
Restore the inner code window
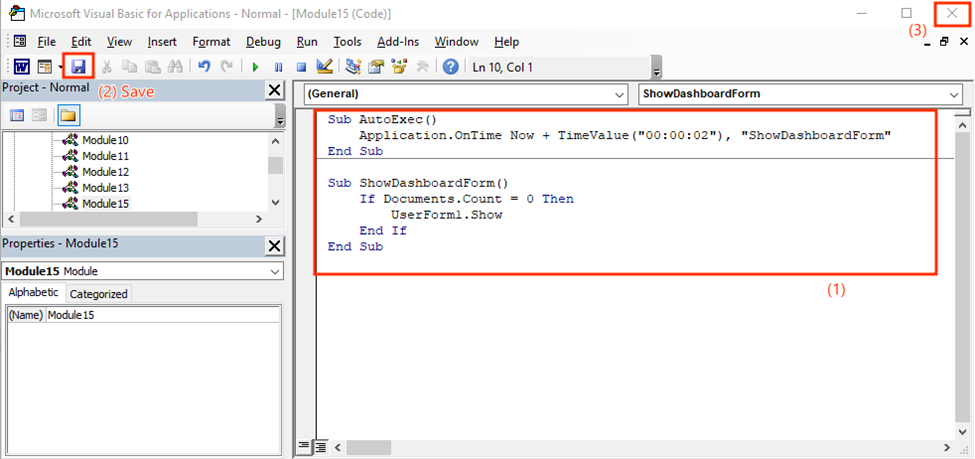pos(945,42)
